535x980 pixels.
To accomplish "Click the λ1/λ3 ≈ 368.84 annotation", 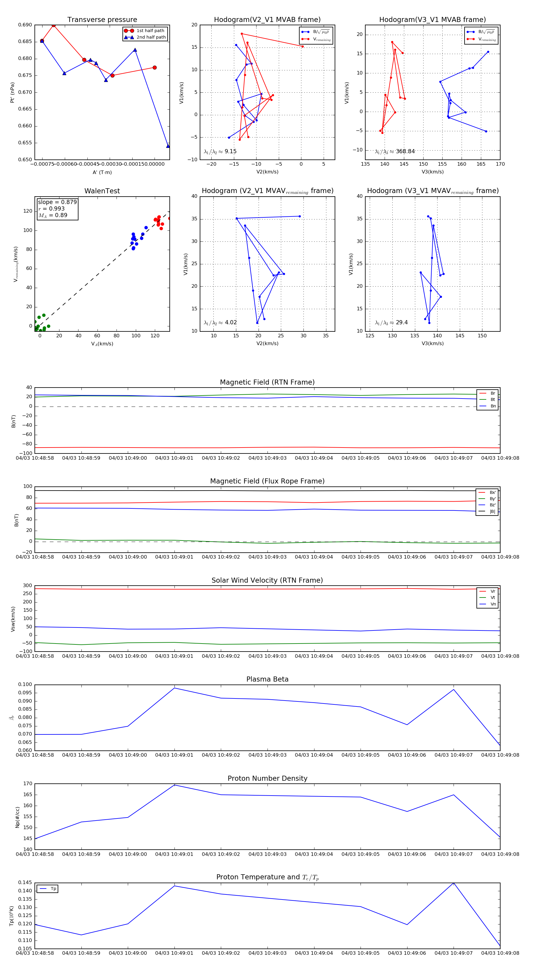I will pos(395,151).
